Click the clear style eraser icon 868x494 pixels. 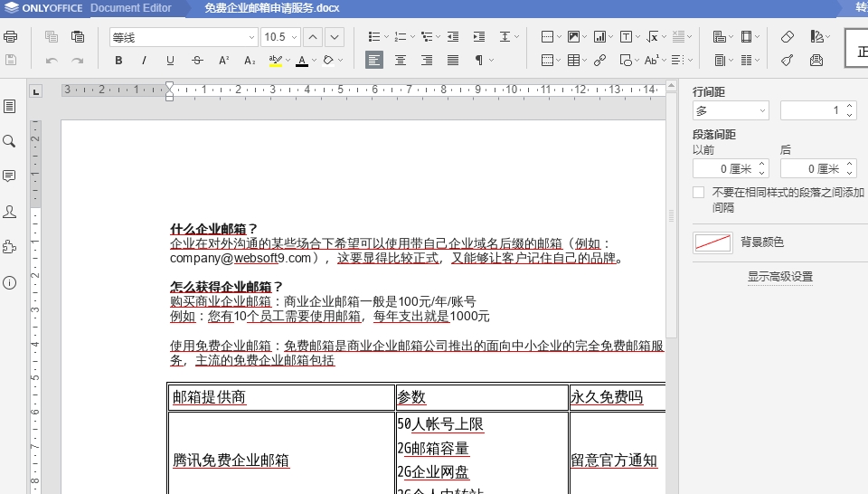pos(787,37)
